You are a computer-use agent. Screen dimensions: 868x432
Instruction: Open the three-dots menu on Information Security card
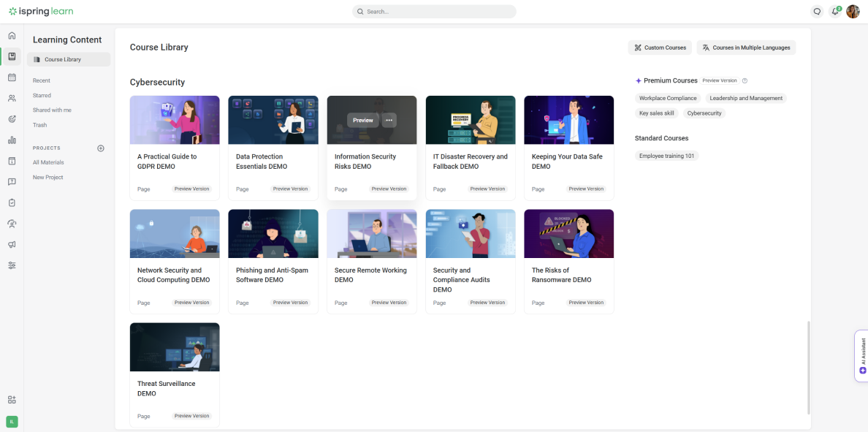[389, 120]
